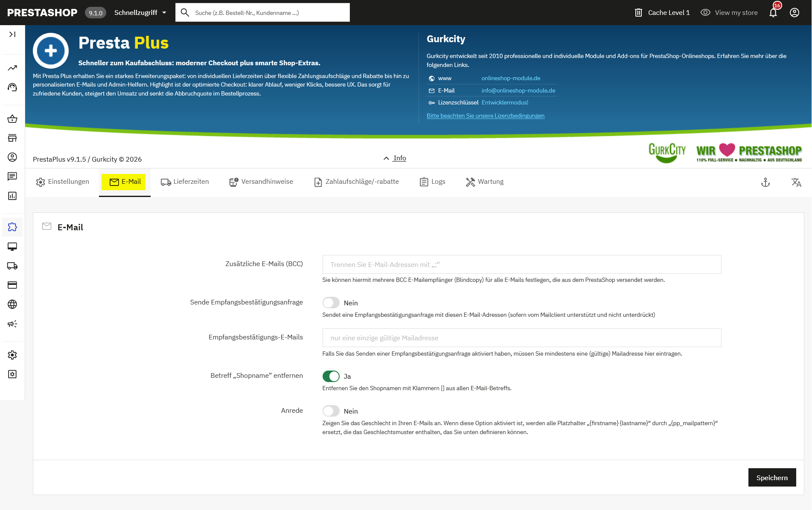Image resolution: width=812 pixels, height=510 pixels.
Task: Open the modules puzzle icon in sidebar
Action: 12,227
